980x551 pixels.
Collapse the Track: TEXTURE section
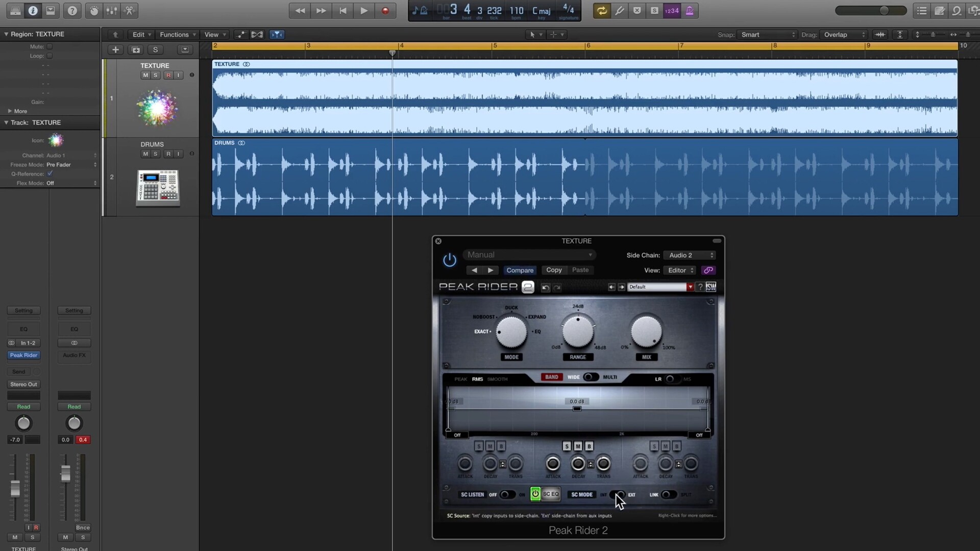point(6,122)
